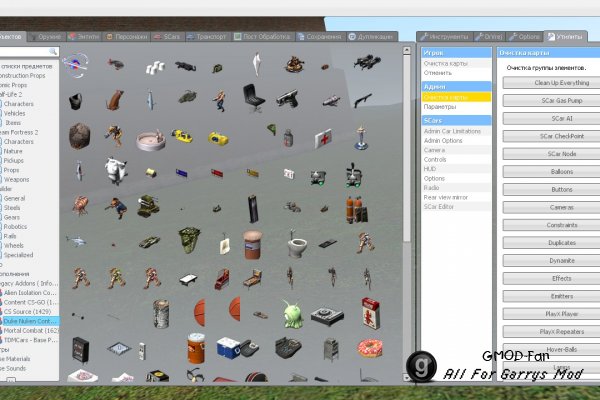Select Параметры under Админ

tap(456, 107)
